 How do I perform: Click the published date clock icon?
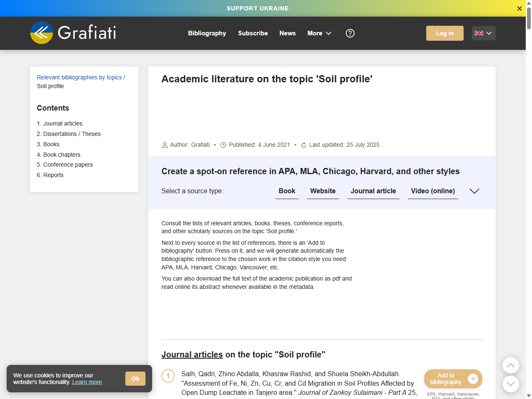click(x=223, y=145)
